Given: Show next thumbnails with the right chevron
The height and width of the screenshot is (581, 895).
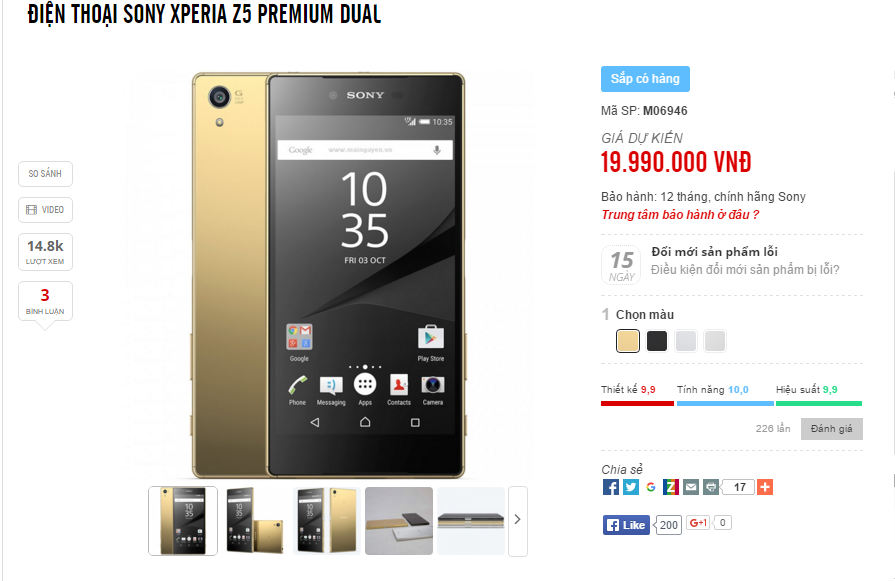Looking at the screenshot, I should [518, 520].
